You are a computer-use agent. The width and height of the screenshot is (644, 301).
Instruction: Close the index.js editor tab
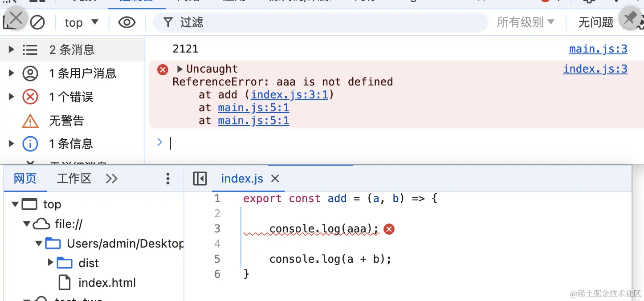click(x=275, y=179)
